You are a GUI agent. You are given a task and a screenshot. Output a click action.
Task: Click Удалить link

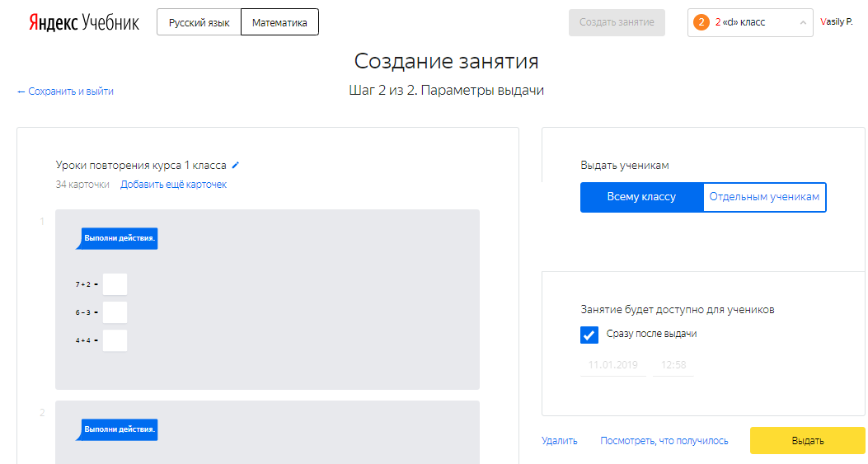click(x=560, y=441)
